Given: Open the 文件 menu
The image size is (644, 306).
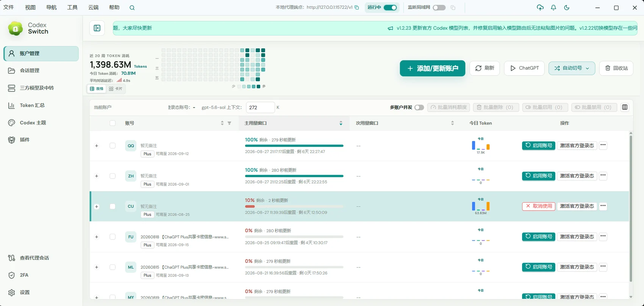Looking at the screenshot, I should [x=9, y=8].
